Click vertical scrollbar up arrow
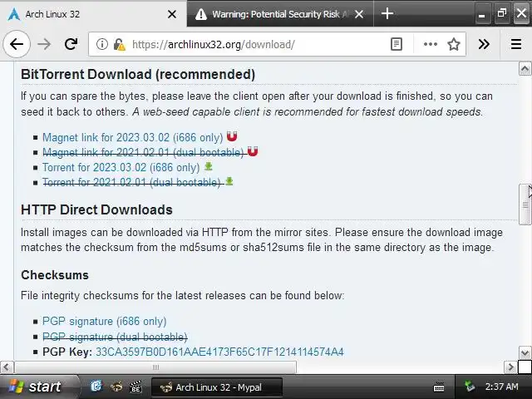Image resolution: width=532 pixels, height=399 pixels. 525,69
